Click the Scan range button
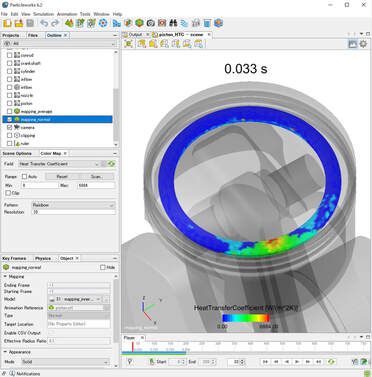372x377 pixels. 97,177
